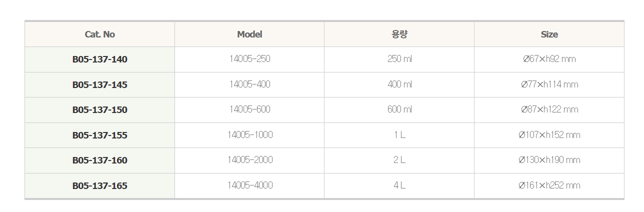Click size Ø107×h152 mm cell
The image size is (644, 212).
pos(549,135)
